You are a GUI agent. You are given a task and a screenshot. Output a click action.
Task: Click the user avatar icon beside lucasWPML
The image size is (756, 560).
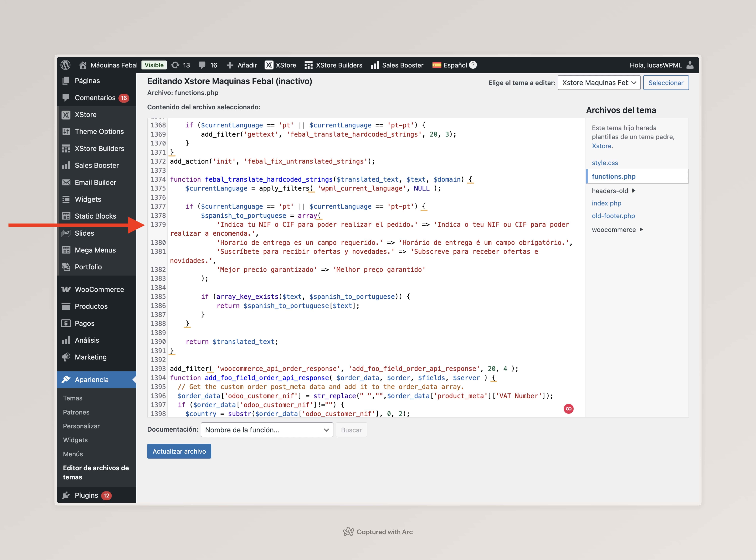click(x=690, y=65)
